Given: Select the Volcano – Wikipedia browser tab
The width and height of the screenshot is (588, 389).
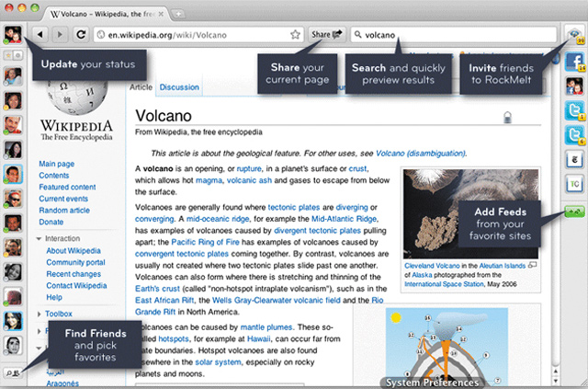Looking at the screenshot, I should pos(107,14).
